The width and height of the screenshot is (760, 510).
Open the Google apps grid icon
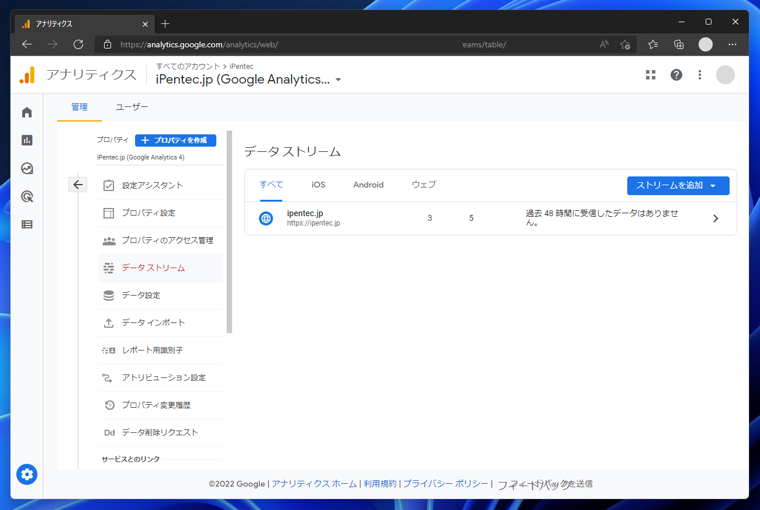(x=650, y=75)
